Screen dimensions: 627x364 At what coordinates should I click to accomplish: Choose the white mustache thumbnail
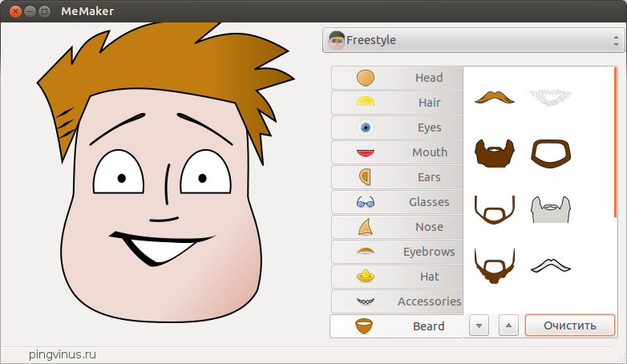pos(551,265)
